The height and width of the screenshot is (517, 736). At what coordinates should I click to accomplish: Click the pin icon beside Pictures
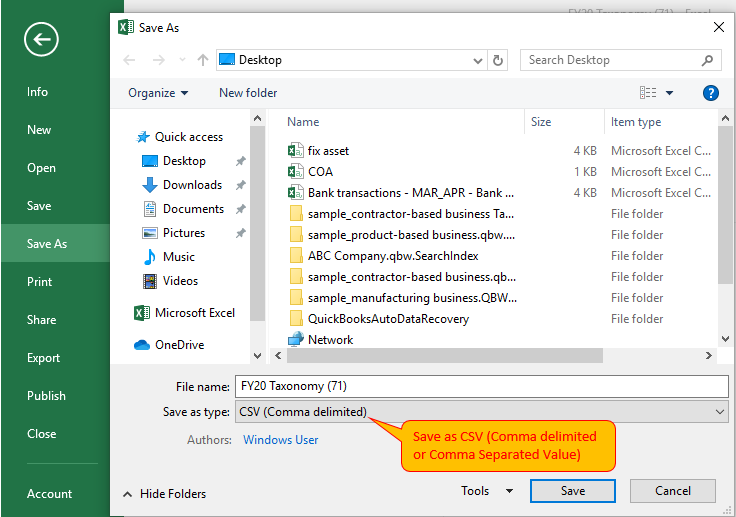pyautogui.click(x=240, y=233)
